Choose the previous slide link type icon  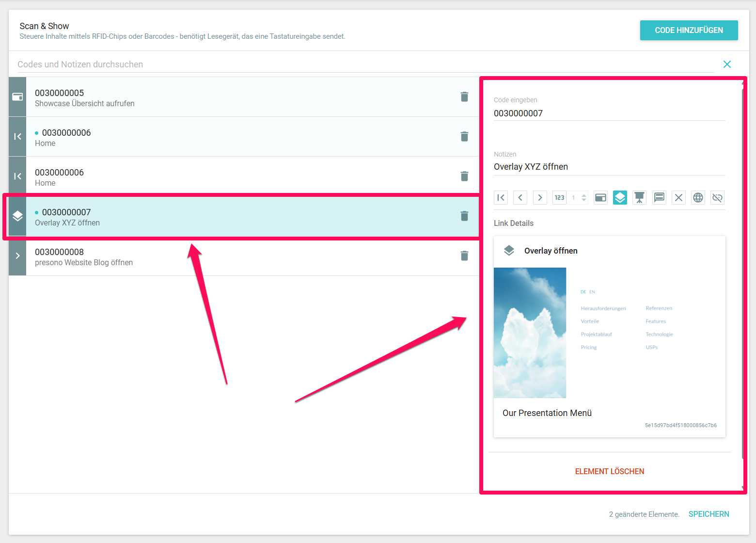[x=520, y=198]
